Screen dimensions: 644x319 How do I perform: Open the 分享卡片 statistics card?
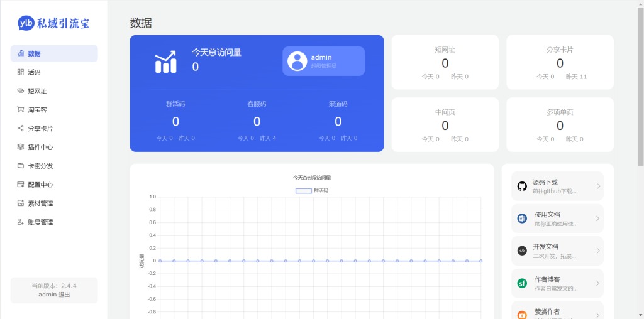[x=560, y=62]
